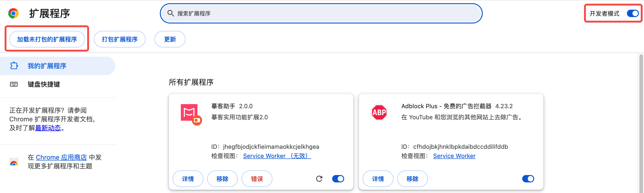Click the 扩展程序 page title
This screenshot has height=193, width=644.
pos(50,14)
